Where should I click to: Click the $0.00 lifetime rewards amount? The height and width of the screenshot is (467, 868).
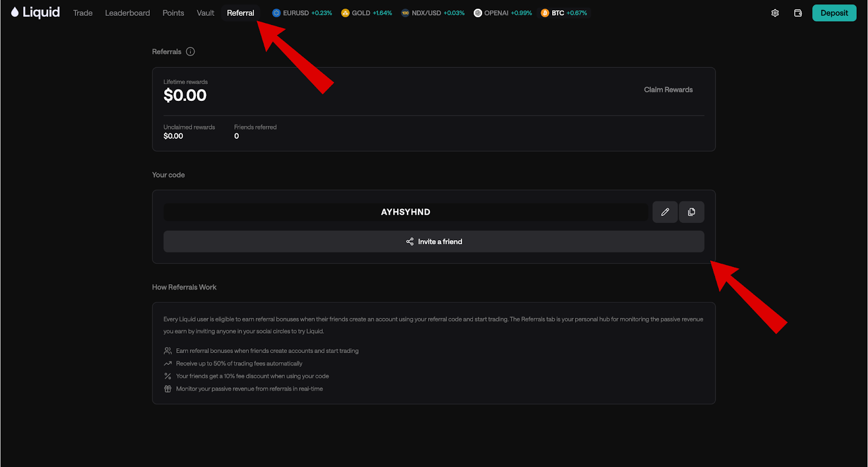(x=185, y=95)
